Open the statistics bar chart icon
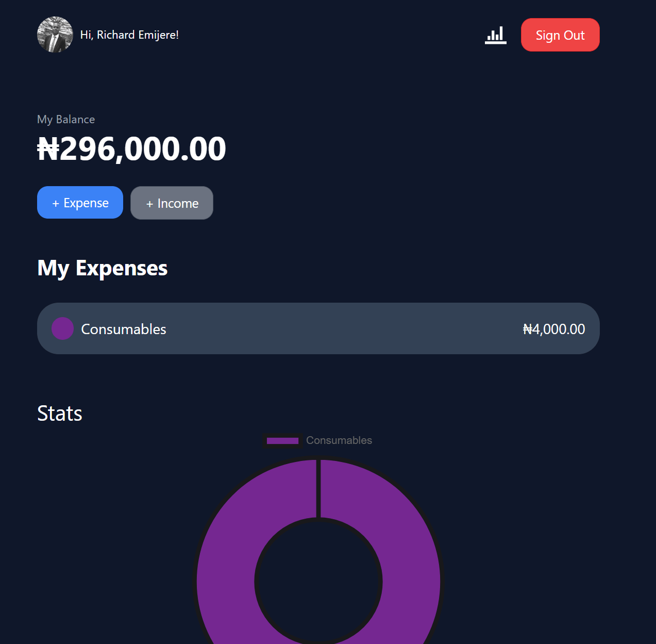The width and height of the screenshot is (656, 644). [496, 35]
